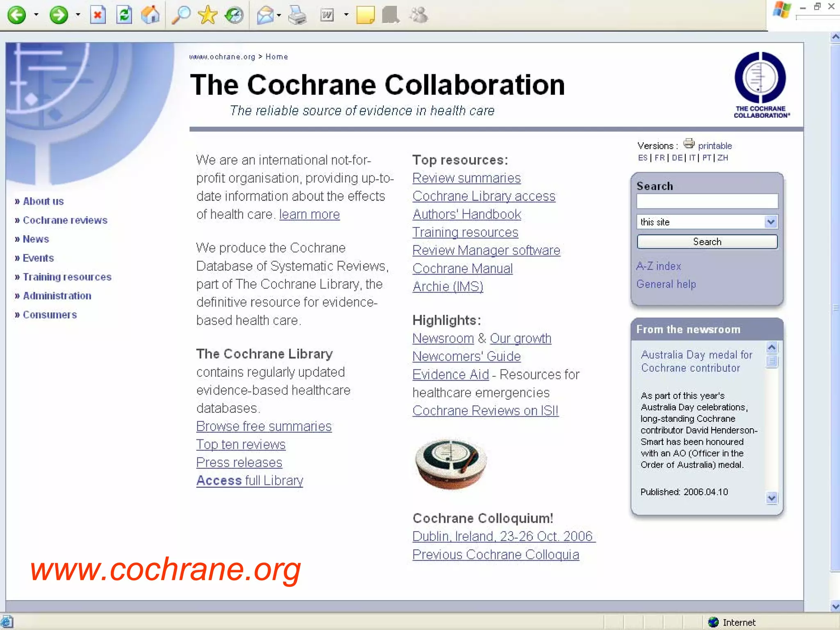Image resolution: width=840 pixels, height=630 pixels.
Task: Open the Search magnifier icon in toolbar
Action: click(181, 15)
